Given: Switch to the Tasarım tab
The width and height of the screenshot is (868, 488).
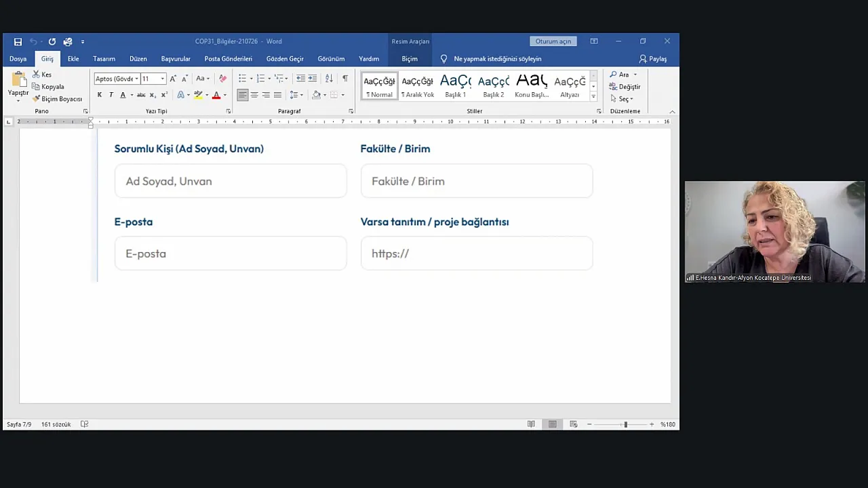Looking at the screenshot, I should [x=104, y=59].
